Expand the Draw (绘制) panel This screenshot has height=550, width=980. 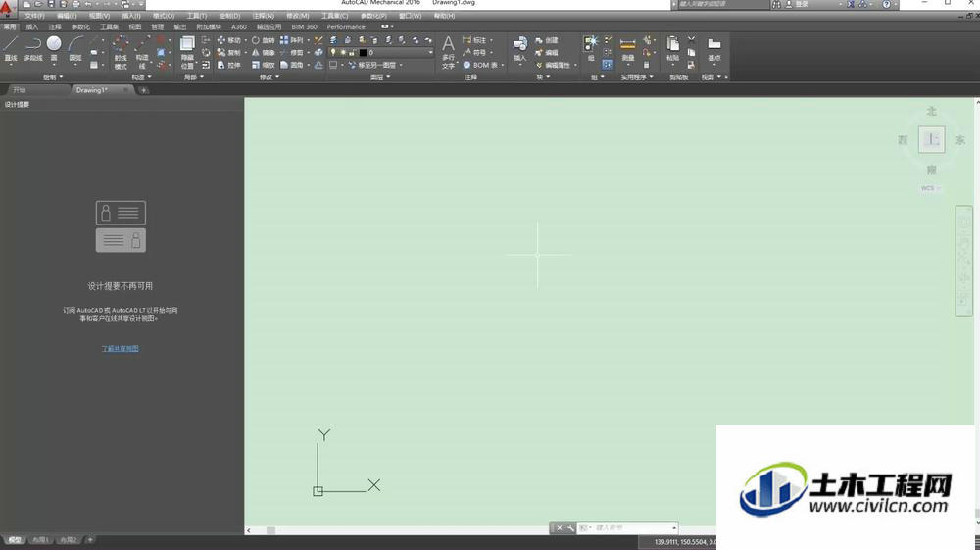(53, 77)
